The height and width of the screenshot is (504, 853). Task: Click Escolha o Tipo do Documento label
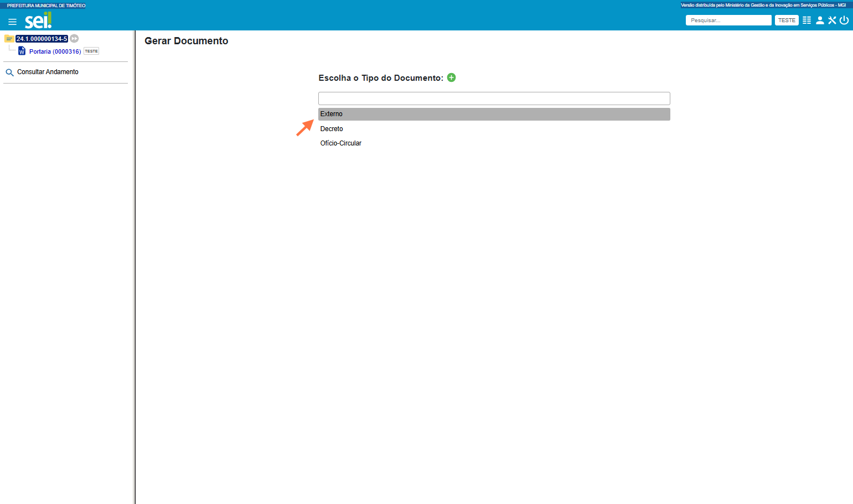tap(381, 78)
